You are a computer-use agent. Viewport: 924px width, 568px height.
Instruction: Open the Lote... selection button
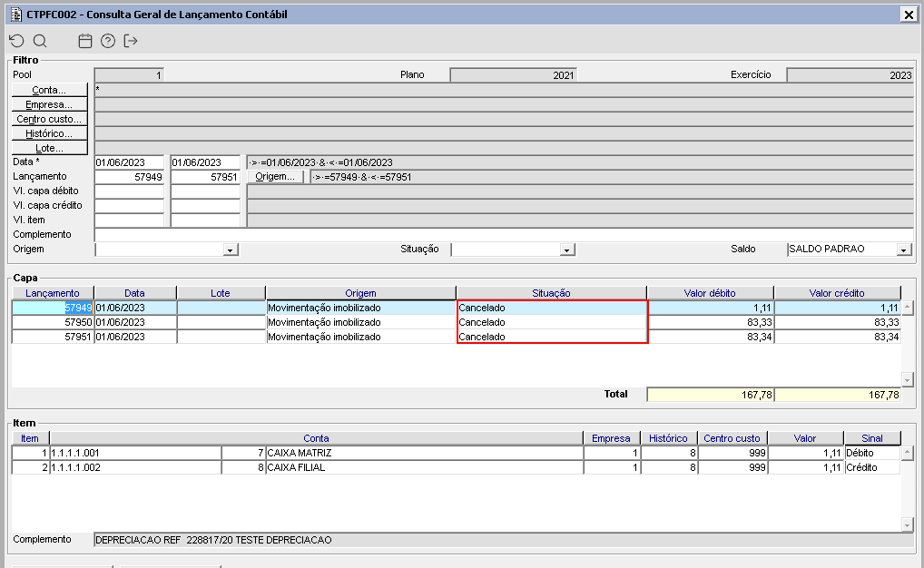click(x=50, y=148)
